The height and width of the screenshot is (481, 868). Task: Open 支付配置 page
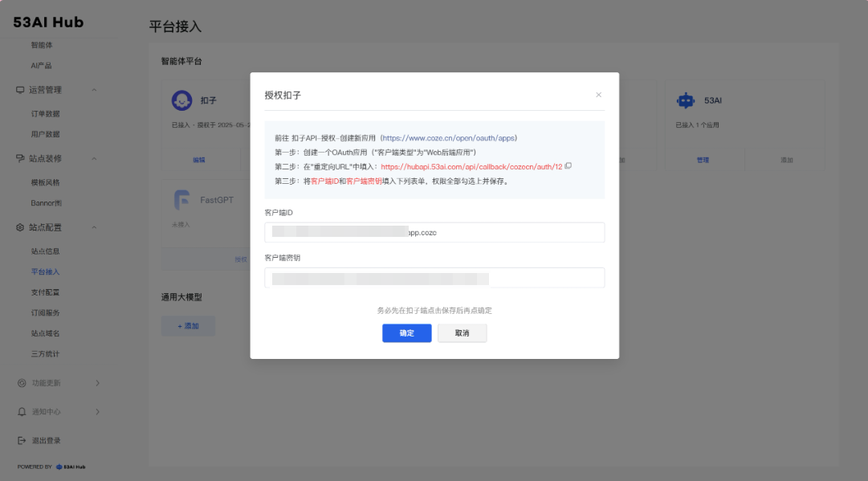[x=46, y=292]
